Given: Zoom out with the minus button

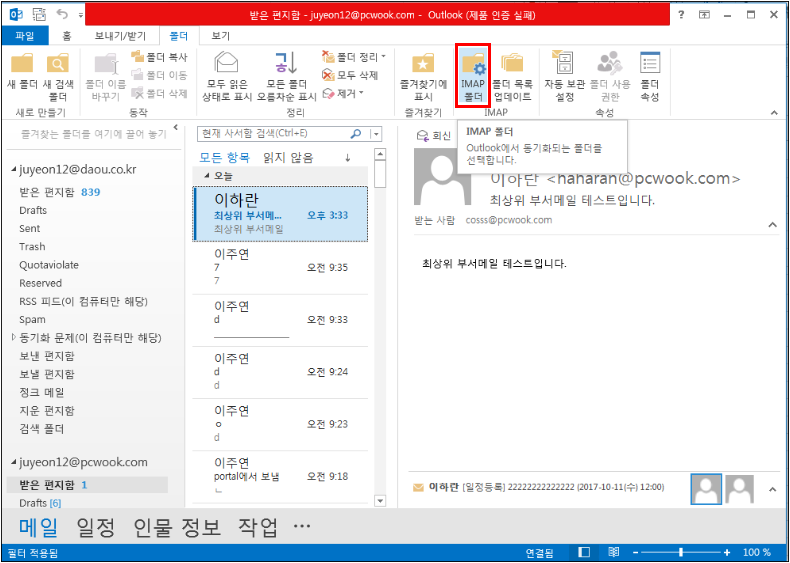Looking at the screenshot, I should 635,552.
